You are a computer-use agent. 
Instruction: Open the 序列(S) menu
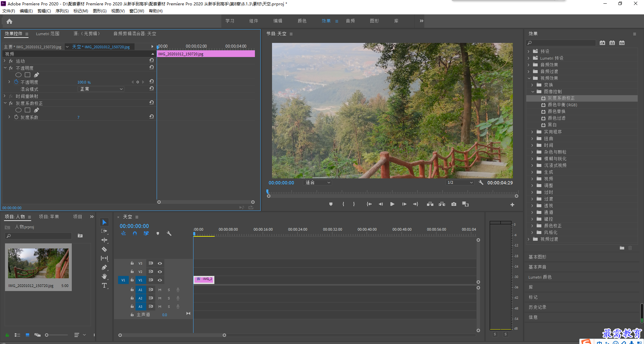click(62, 11)
